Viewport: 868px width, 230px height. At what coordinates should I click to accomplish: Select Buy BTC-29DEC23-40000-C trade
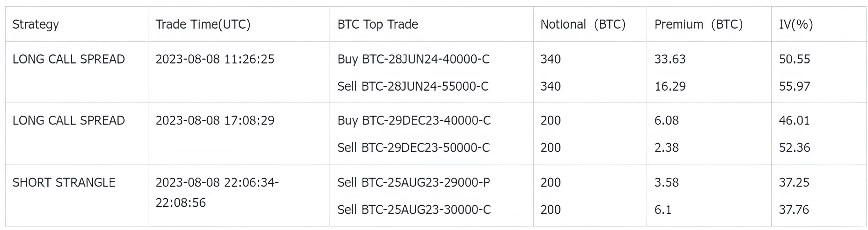[414, 121]
